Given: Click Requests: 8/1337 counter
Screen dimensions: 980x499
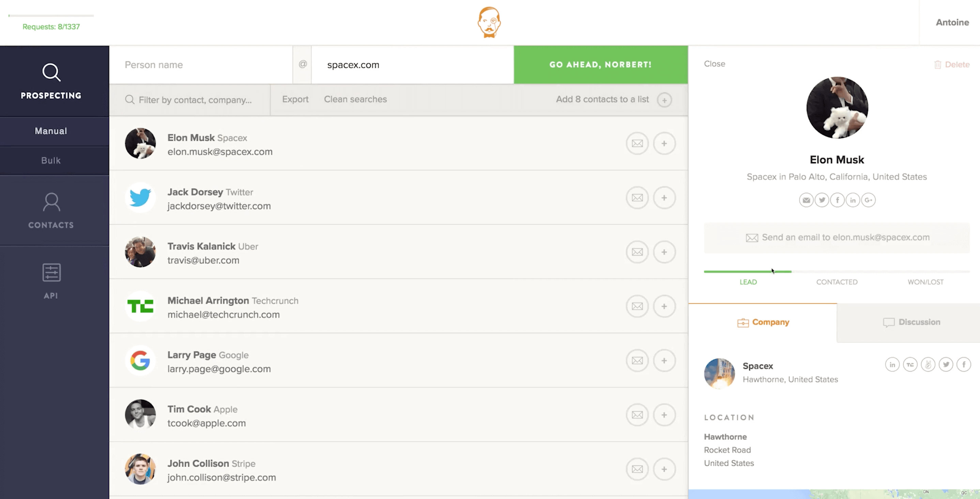Looking at the screenshot, I should (x=51, y=27).
